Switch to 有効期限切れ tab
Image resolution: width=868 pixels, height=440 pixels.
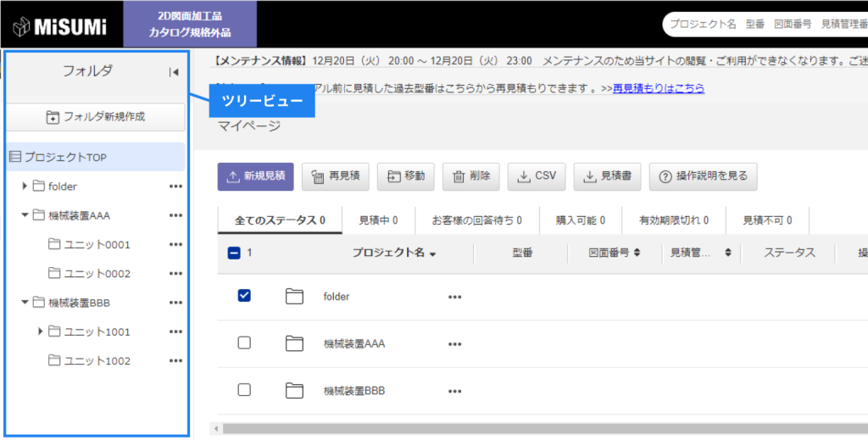tap(674, 220)
